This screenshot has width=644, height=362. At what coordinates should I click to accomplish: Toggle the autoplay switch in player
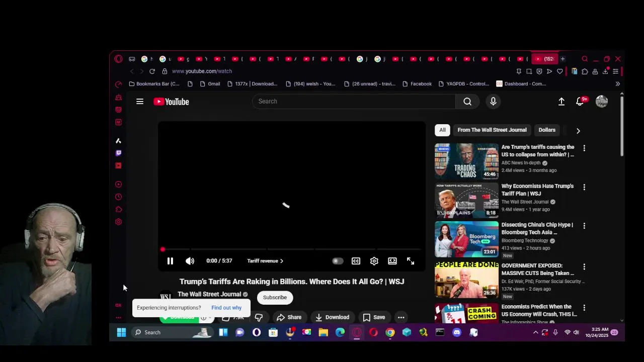[x=338, y=261]
